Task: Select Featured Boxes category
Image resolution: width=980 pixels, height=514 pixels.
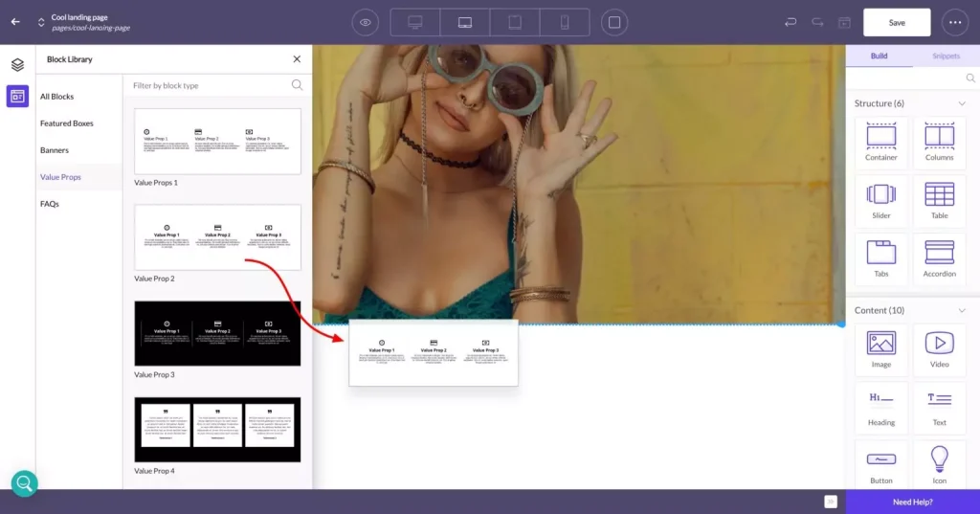Action: (67, 123)
